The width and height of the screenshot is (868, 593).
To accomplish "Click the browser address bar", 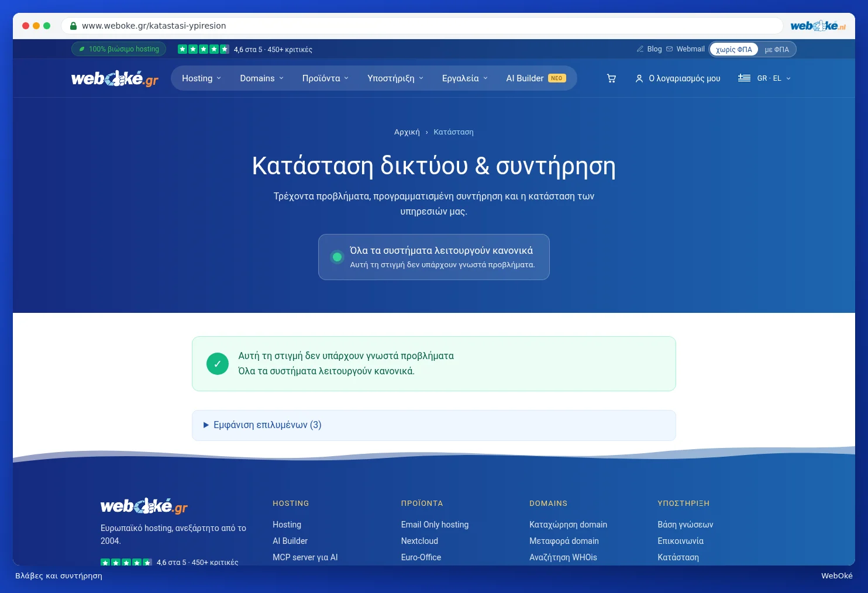I will click(x=422, y=26).
